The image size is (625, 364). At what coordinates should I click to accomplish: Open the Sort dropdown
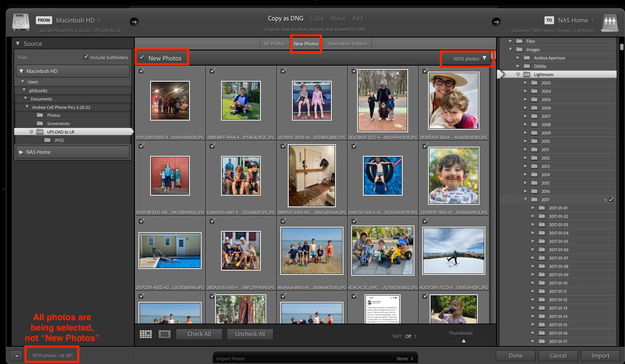(411, 336)
